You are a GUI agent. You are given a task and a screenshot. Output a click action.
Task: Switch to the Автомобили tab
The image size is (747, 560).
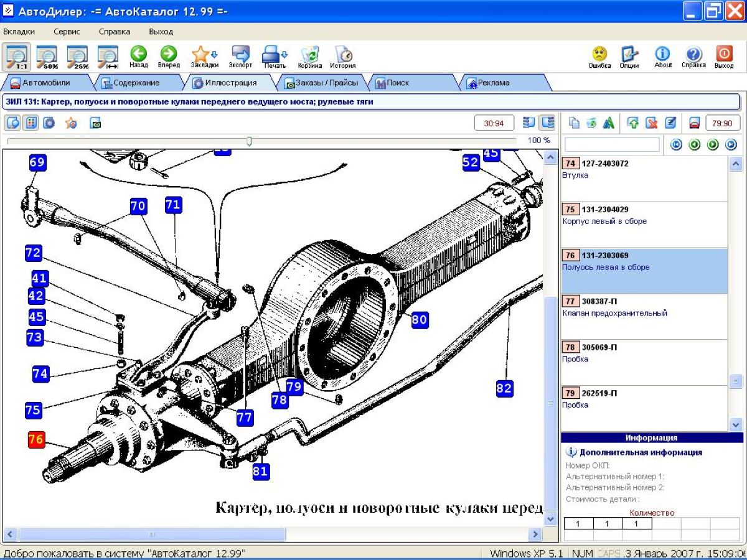pyautogui.click(x=46, y=83)
